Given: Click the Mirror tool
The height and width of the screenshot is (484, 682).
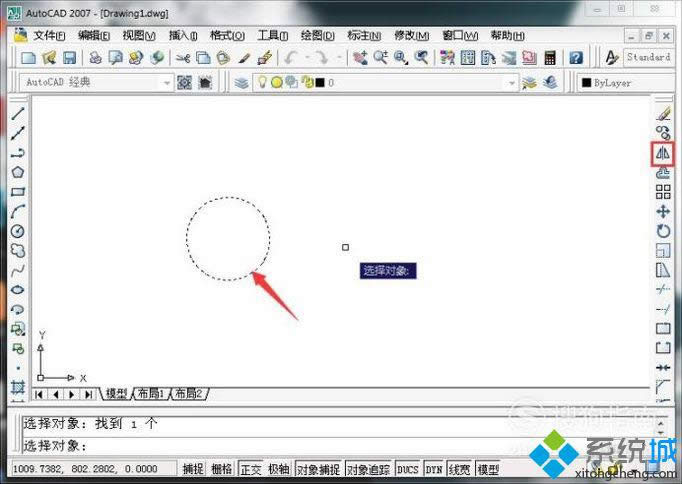Looking at the screenshot, I should pos(663,153).
